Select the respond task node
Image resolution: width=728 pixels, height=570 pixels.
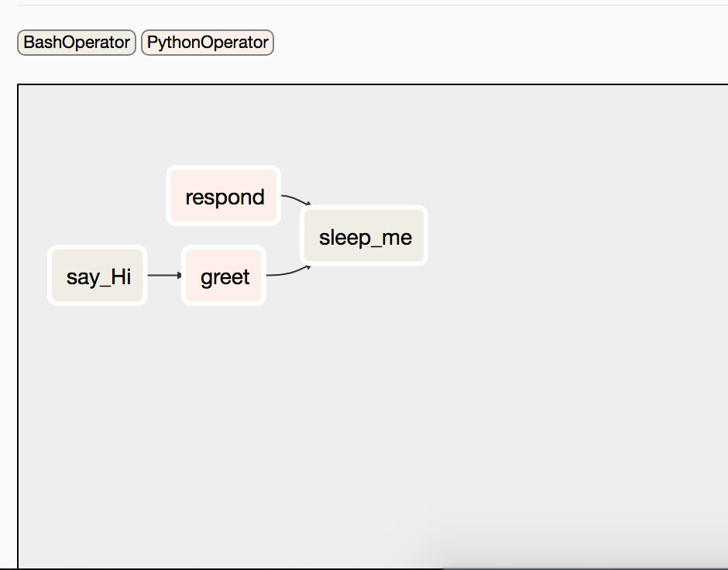(224, 196)
